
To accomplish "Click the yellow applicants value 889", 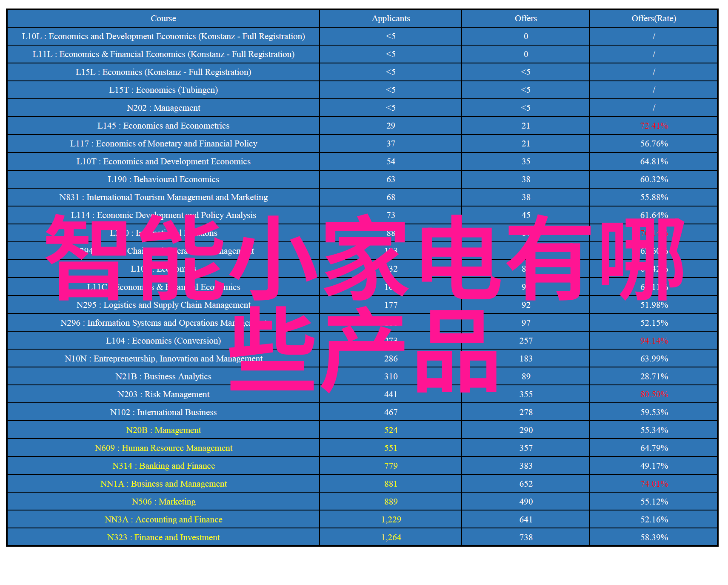I will click(x=391, y=502).
